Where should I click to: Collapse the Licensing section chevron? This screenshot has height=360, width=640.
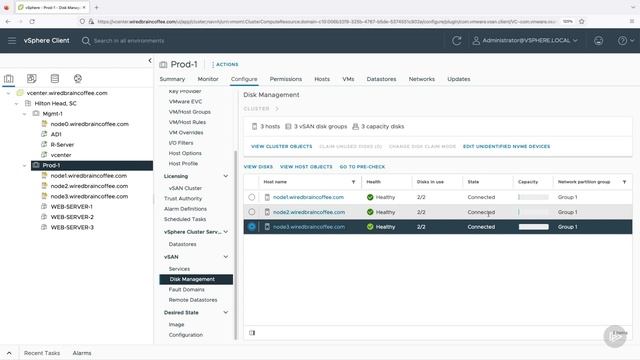(226, 176)
